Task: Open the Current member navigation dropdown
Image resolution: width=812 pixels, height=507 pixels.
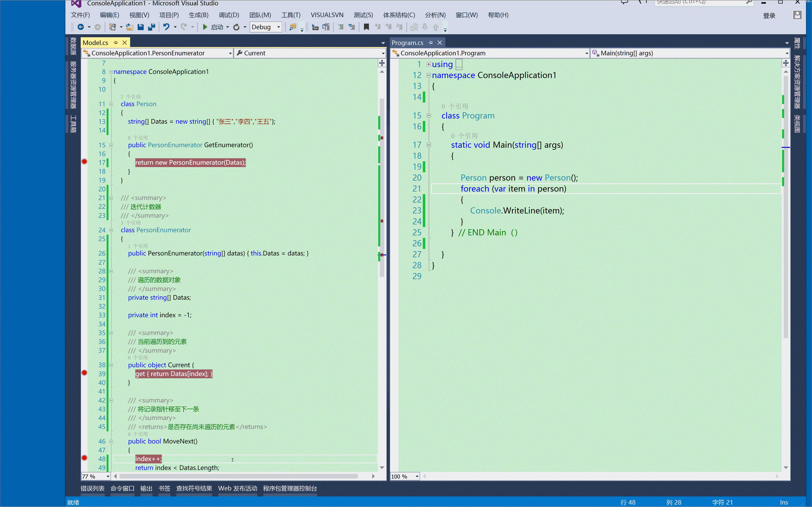Action: pos(310,53)
